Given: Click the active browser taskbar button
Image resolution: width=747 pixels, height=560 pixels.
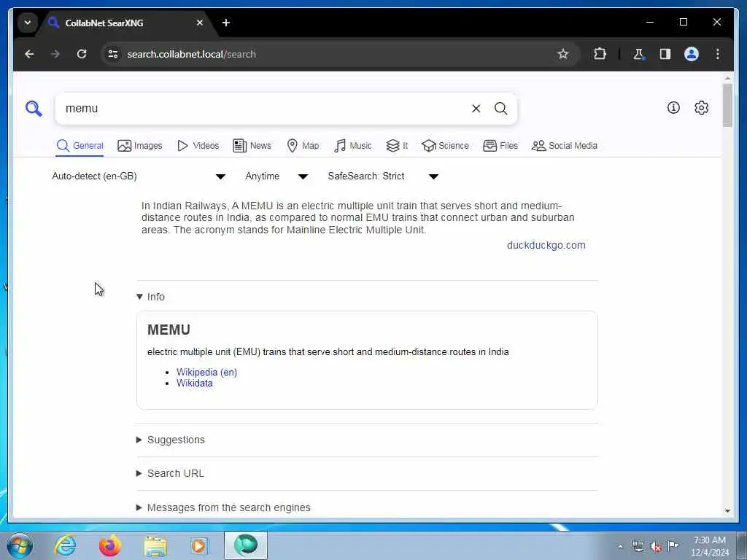Looking at the screenshot, I should pos(246,545).
